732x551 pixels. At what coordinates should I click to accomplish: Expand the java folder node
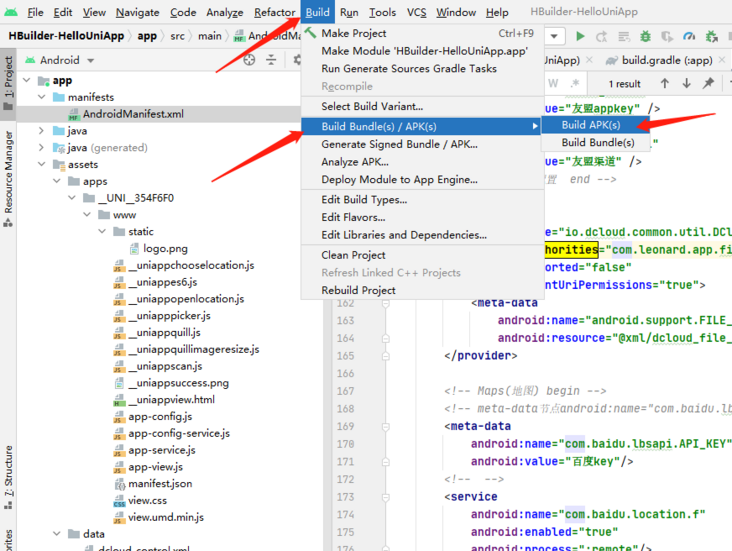[41, 131]
